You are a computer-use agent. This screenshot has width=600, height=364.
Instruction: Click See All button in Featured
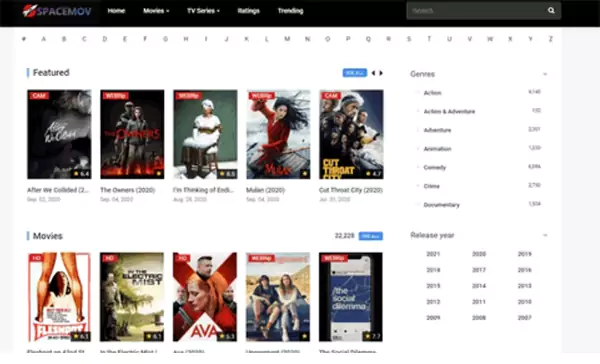coord(354,73)
